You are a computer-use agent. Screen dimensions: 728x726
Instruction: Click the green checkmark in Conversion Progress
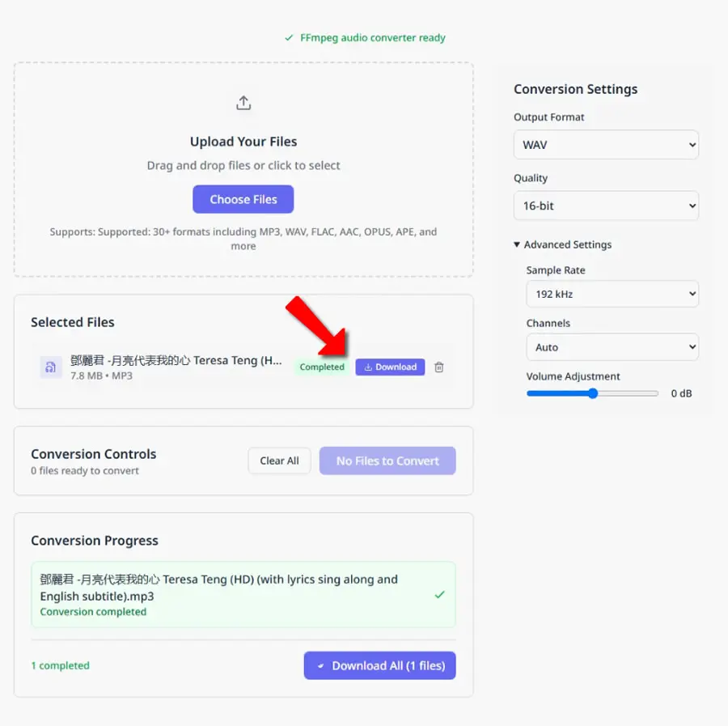pyautogui.click(x=440, y=595)
